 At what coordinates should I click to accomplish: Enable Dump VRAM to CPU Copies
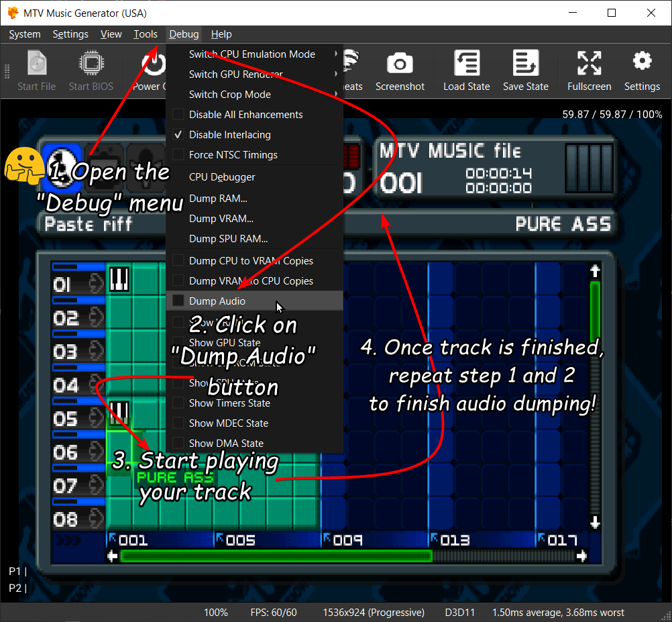[178, 280]
